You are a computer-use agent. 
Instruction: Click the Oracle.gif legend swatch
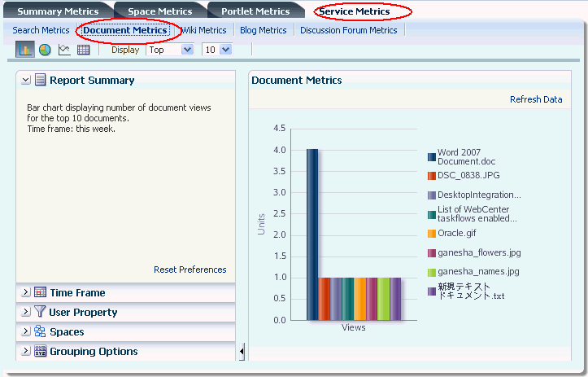[432, 234]
